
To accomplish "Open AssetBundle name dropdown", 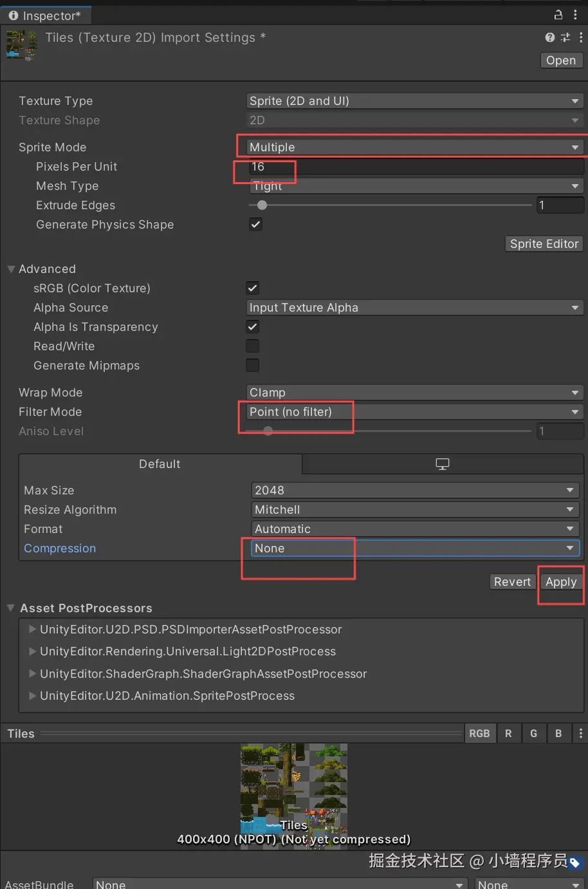I will click(280, 884).
